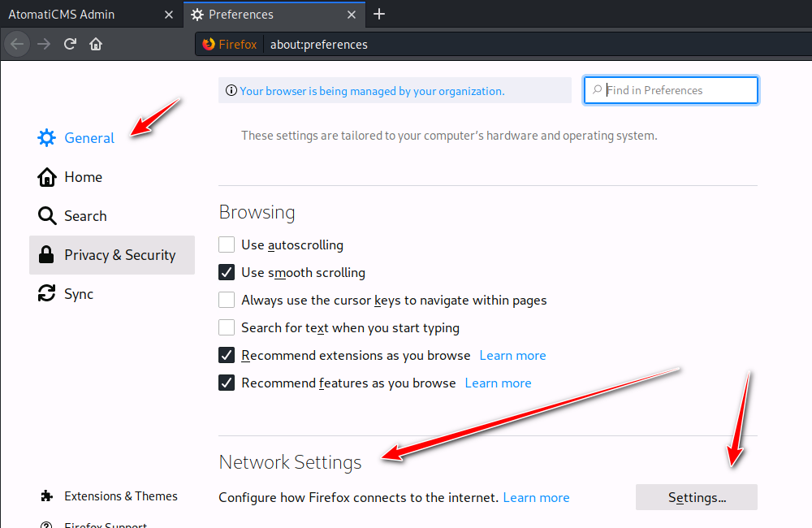
Task: Click the Extensions & Themes puzzle icon
Action: pos(46,496)
